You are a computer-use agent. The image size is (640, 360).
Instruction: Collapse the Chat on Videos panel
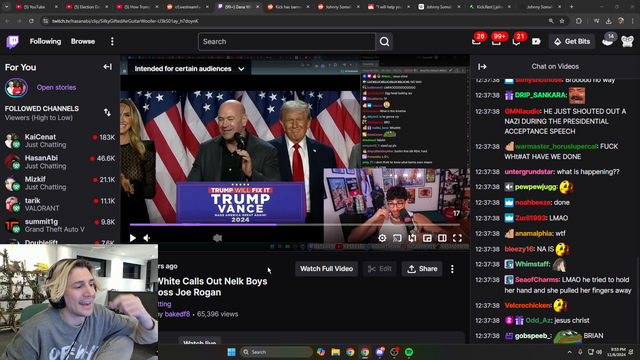point(482,67)
